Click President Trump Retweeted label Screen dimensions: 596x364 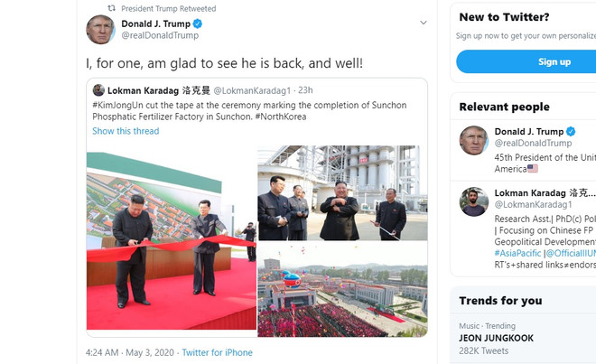coord(168,8)
